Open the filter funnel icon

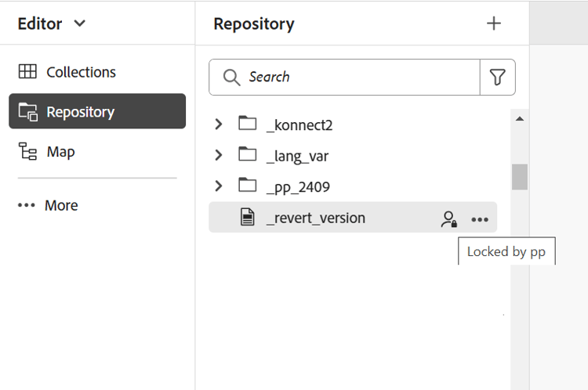pyautogui.click(x=497, y=77)
